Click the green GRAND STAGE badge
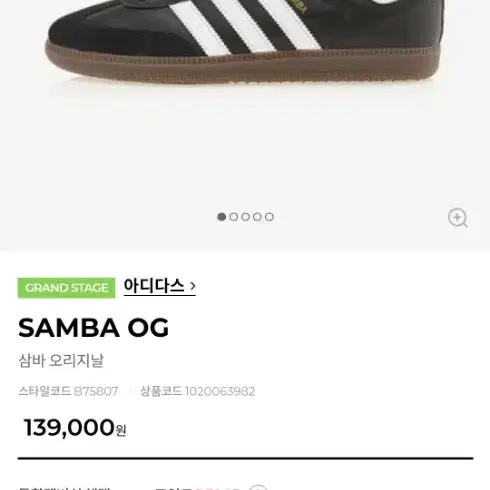Viewport: 490px width, 490px height. tap(66, 288)
